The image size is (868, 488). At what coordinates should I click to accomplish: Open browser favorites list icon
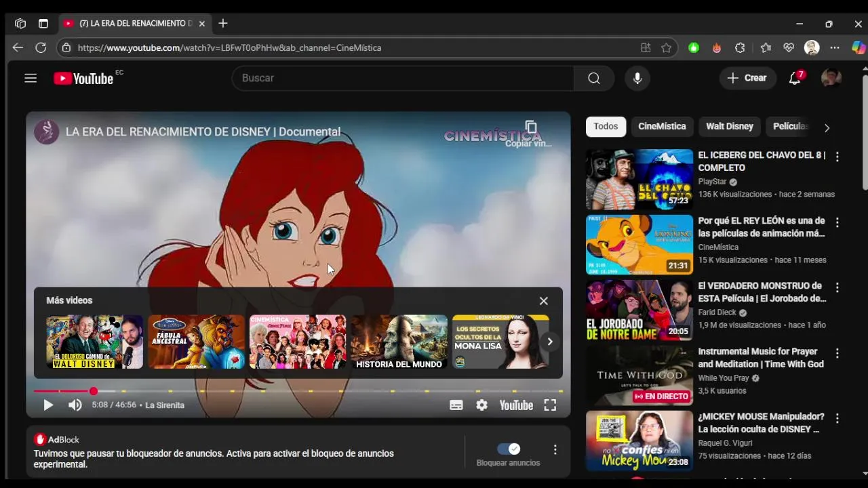[x=766, y=47]
